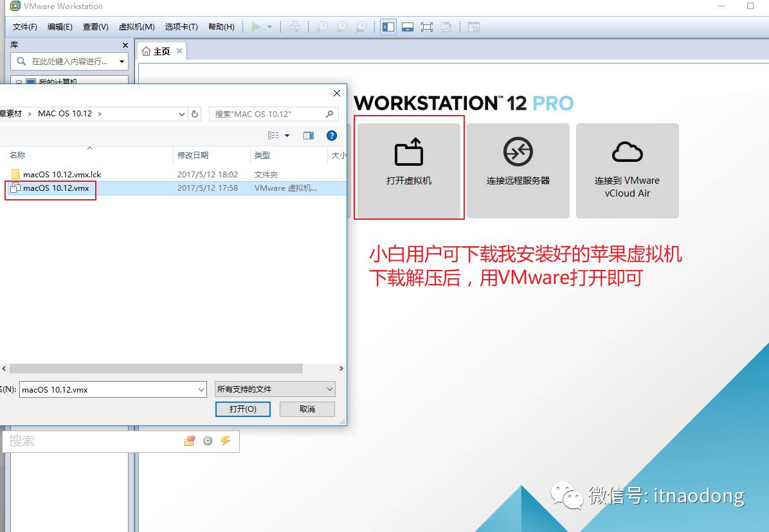Open the 虚拟机(M) menu
Viewport: 769px width, 532px height.
coord(137,27)
